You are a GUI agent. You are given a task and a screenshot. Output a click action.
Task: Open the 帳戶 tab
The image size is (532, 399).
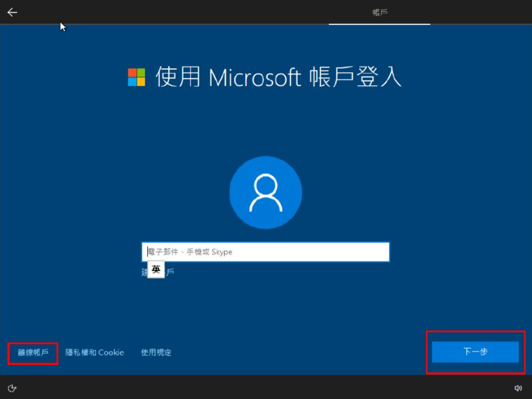point(379,12)
